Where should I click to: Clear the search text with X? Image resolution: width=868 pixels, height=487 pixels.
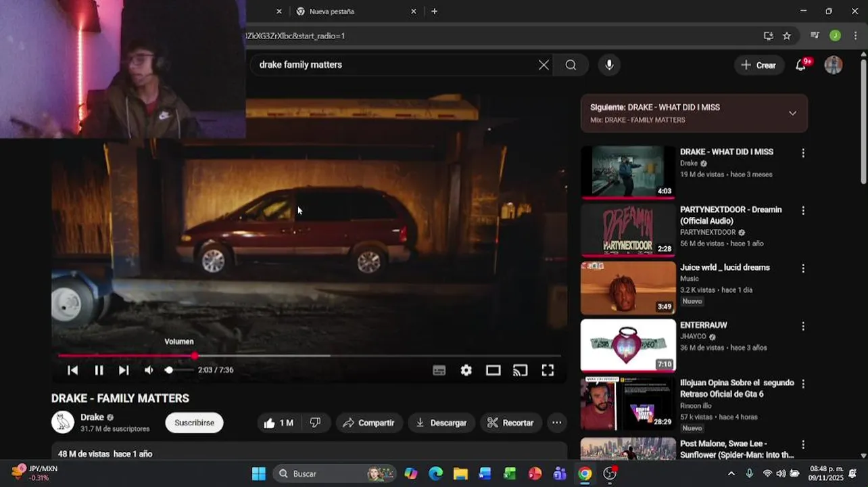(544, 65)
